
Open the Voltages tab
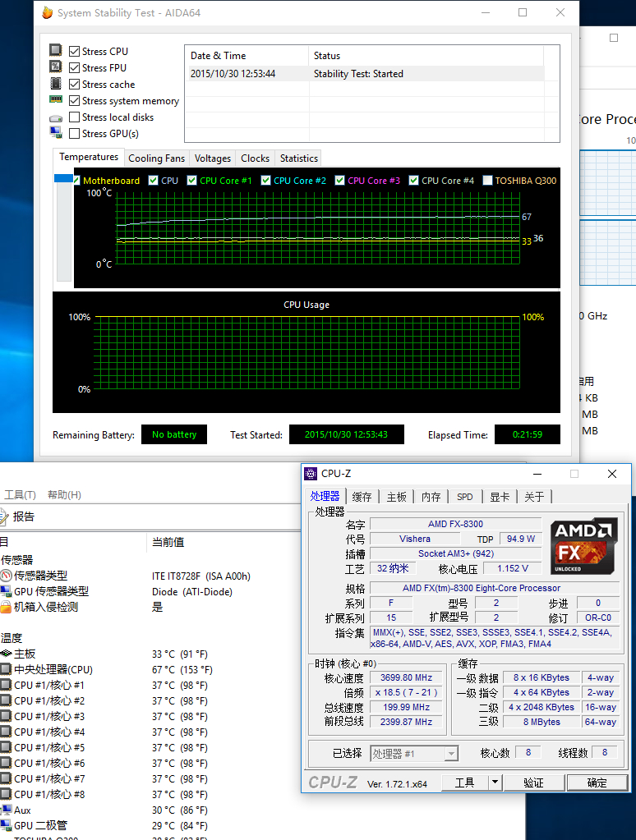(x=213, y=158)
